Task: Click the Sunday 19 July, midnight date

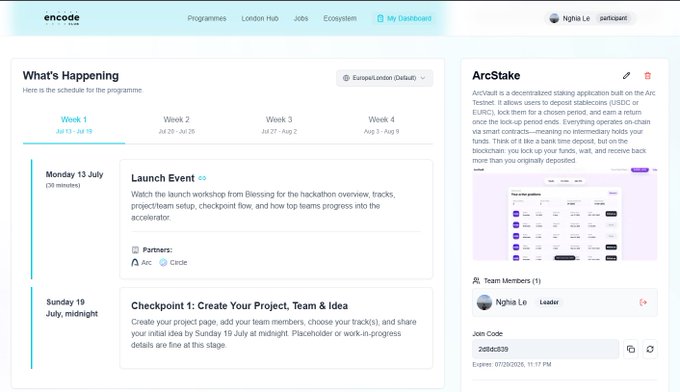Action: 72,308
